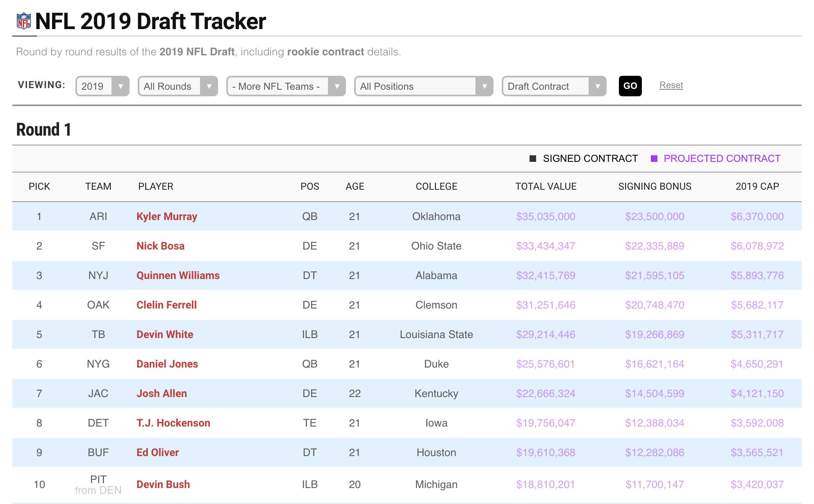Click the Michigan college cell
The width and height of the screenshot is (814, 504).
437,484
